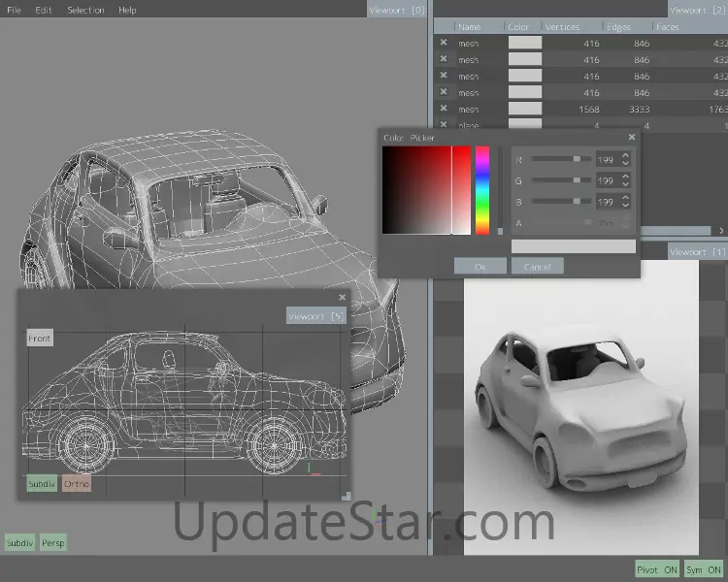Select the plane row name

tap(469, 125)
